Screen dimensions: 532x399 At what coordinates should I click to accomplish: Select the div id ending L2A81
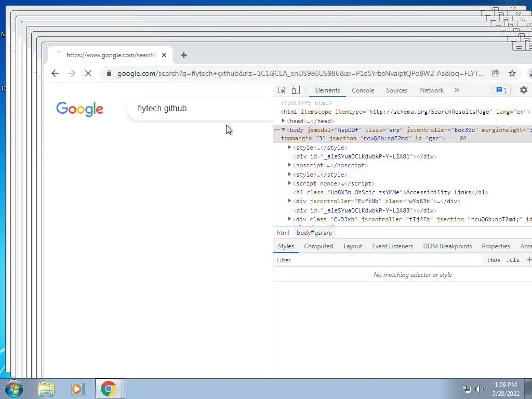[365, 156]
